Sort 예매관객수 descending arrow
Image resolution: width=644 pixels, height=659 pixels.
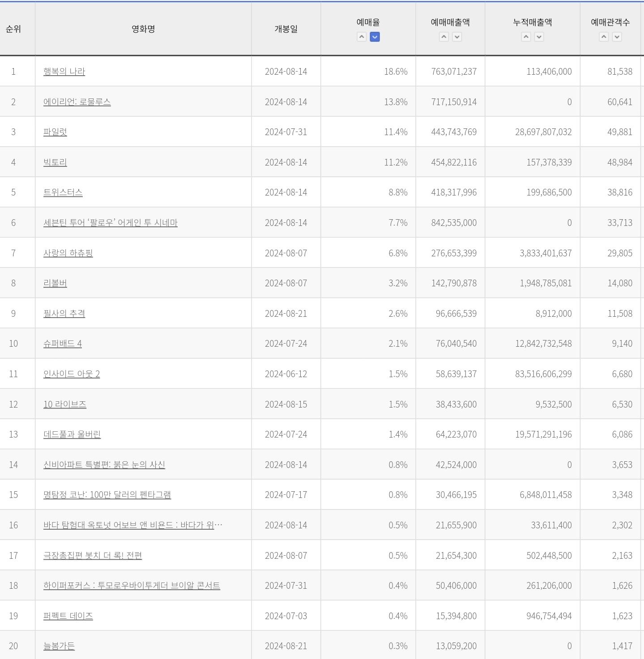tap(617, 37)
